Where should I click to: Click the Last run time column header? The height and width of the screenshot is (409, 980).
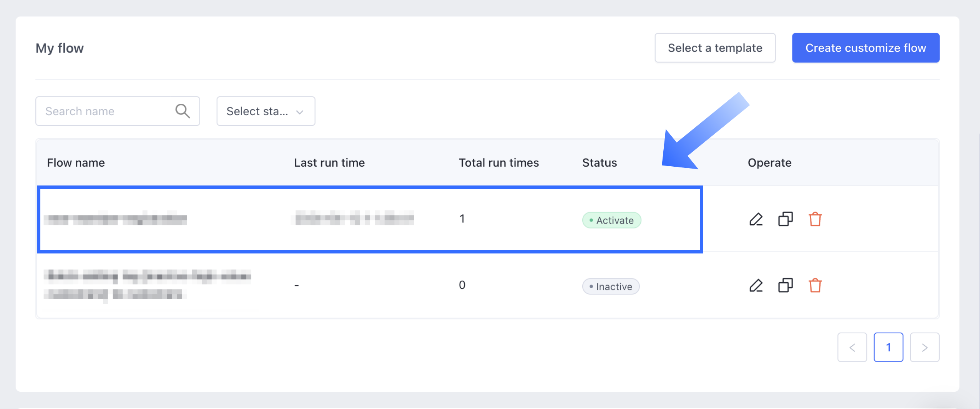329,163
